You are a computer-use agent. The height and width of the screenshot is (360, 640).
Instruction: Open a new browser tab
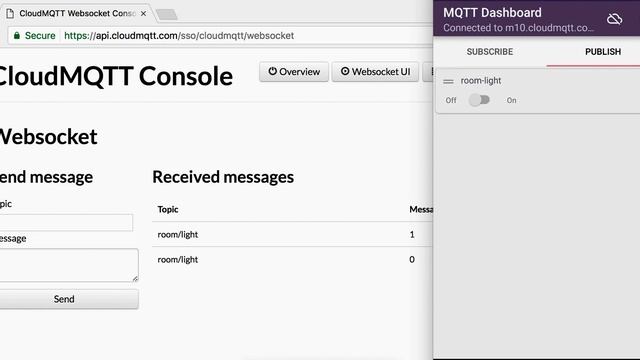coord(167,14)
